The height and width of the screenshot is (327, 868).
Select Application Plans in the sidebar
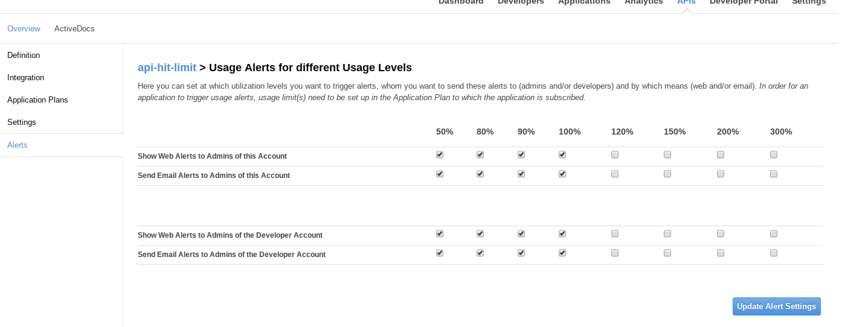pos(37,100)
